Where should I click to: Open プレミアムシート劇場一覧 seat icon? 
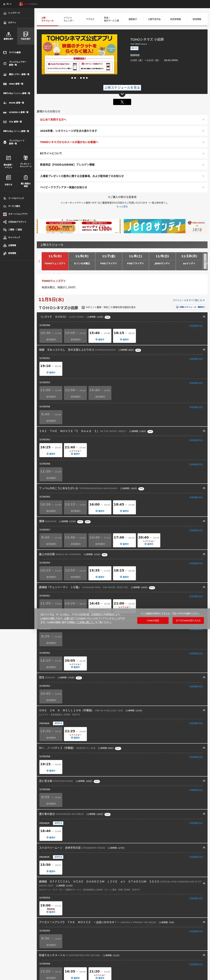point(5,142)
